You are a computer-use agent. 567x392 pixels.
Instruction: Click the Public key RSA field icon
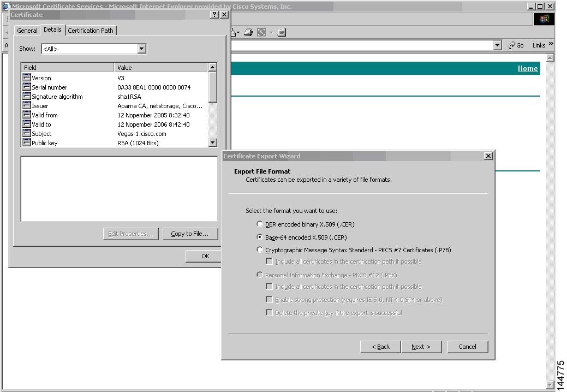click(x=27, y=143)
